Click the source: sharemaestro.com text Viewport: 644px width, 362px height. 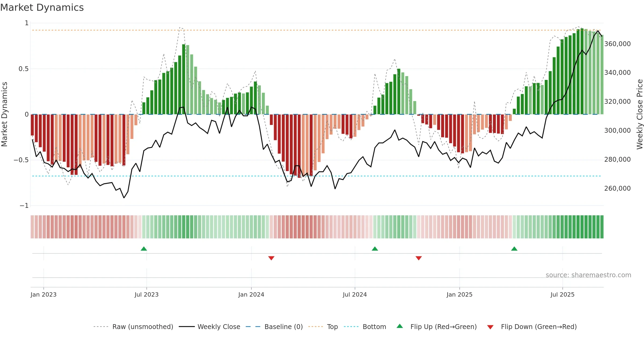click(x=588, y=275)
